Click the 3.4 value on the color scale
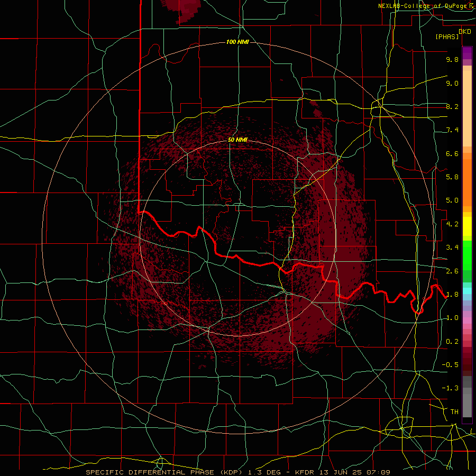The height and width of the screenshot is (476, 476). click(x=452, y=248)
